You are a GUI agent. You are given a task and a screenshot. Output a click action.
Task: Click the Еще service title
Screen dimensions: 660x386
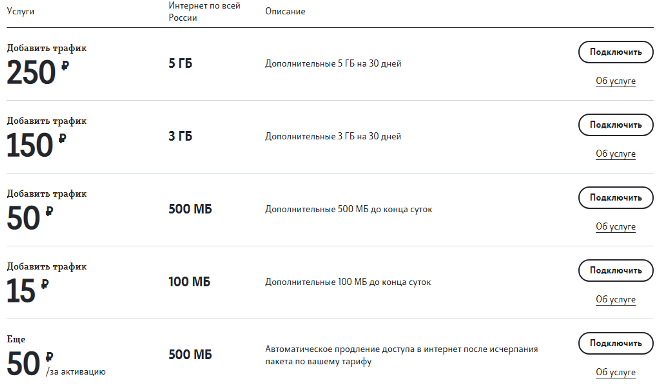[16, 339]
